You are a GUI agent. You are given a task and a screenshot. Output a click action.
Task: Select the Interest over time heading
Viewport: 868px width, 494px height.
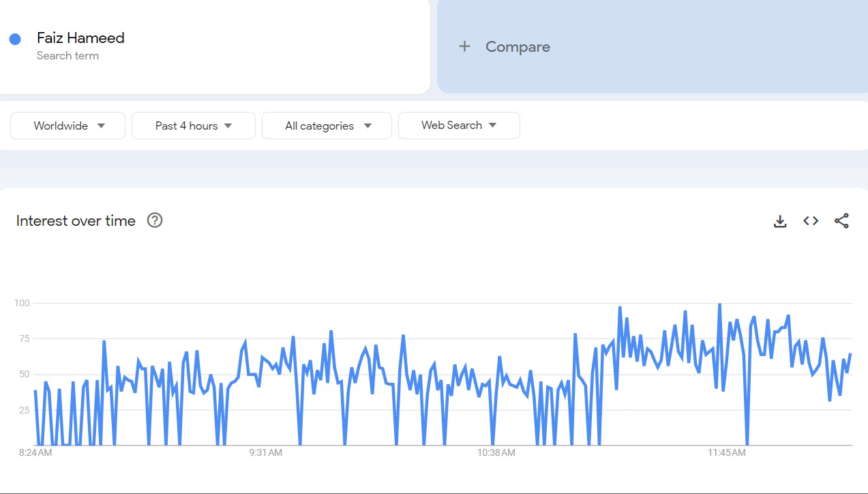pyautogui.click(x=76, y=221)
